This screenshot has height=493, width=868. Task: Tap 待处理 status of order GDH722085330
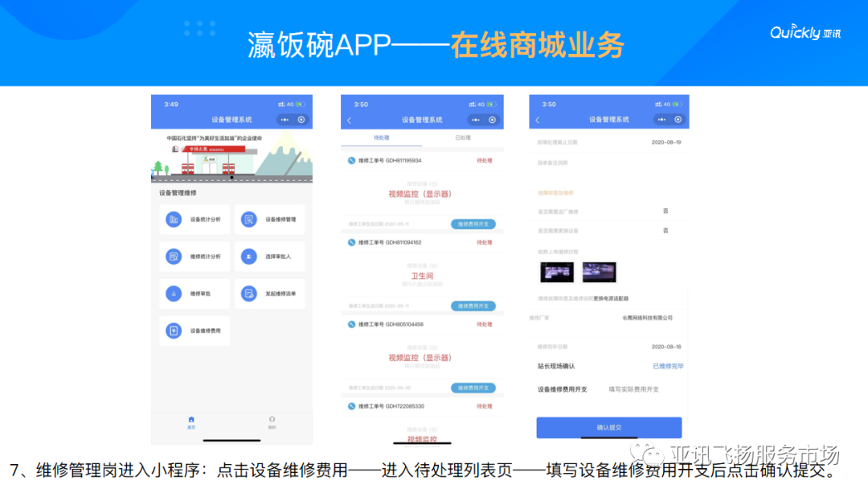(485, 407)
